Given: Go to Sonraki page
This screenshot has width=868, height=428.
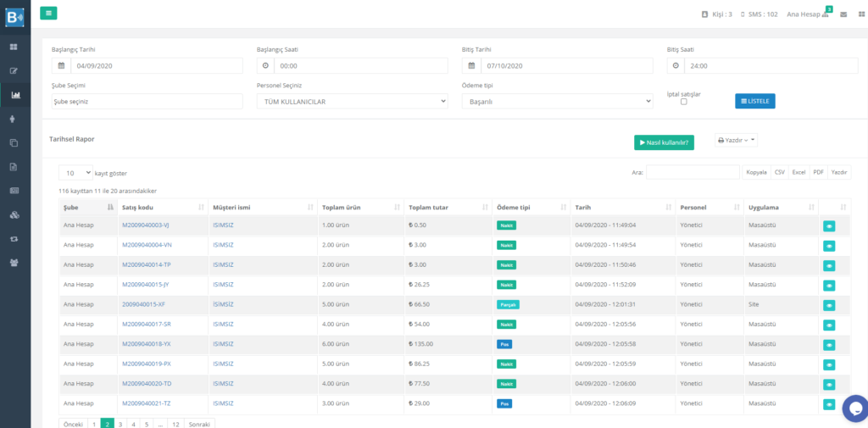Looking at the screenshot, I should point(199,424).
